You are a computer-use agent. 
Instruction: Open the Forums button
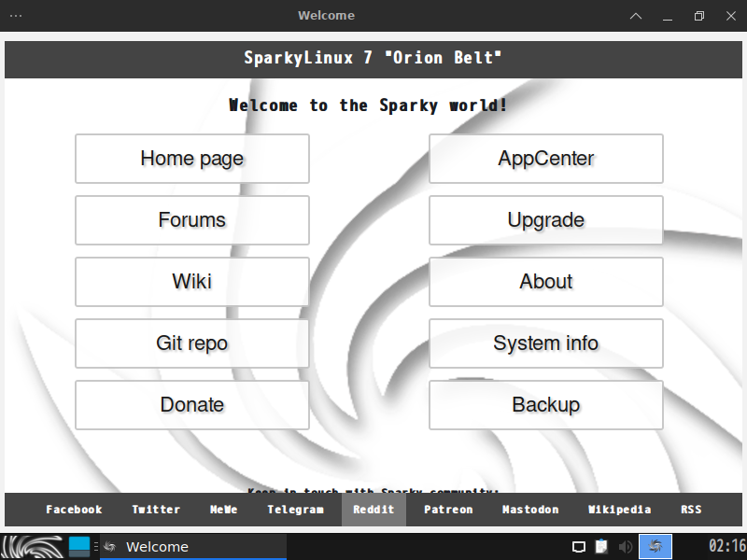point(192,220)
